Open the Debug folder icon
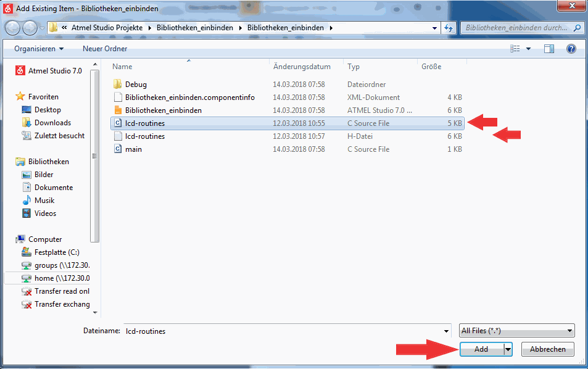Image resolution: width=588 pixels, height=369 pixels. coord(118,85)
